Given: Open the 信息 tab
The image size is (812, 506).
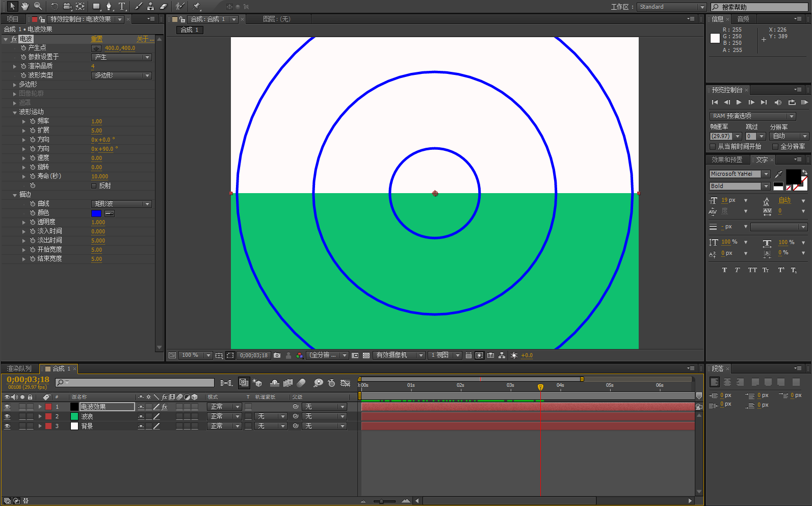Looking at the screenshot, I should [718, 19].
